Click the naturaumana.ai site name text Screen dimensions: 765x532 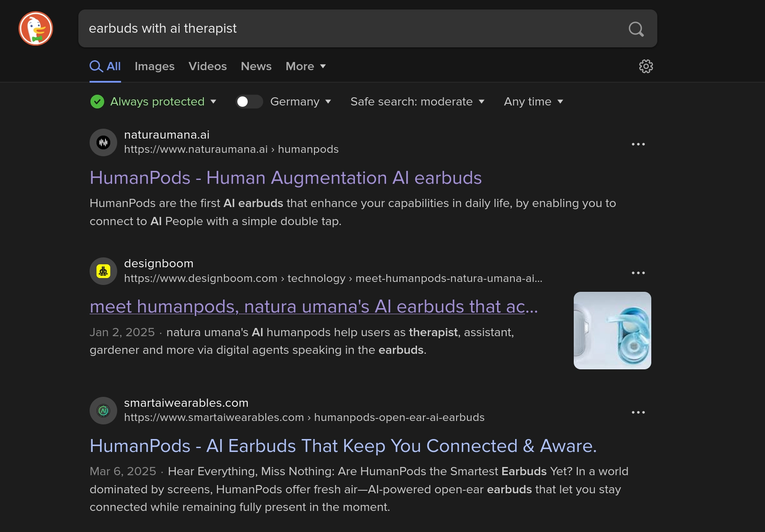click(167, 135)
